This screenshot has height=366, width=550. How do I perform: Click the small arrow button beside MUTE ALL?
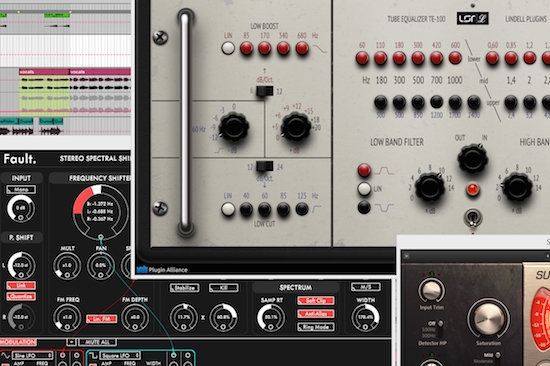pos(71,342)
